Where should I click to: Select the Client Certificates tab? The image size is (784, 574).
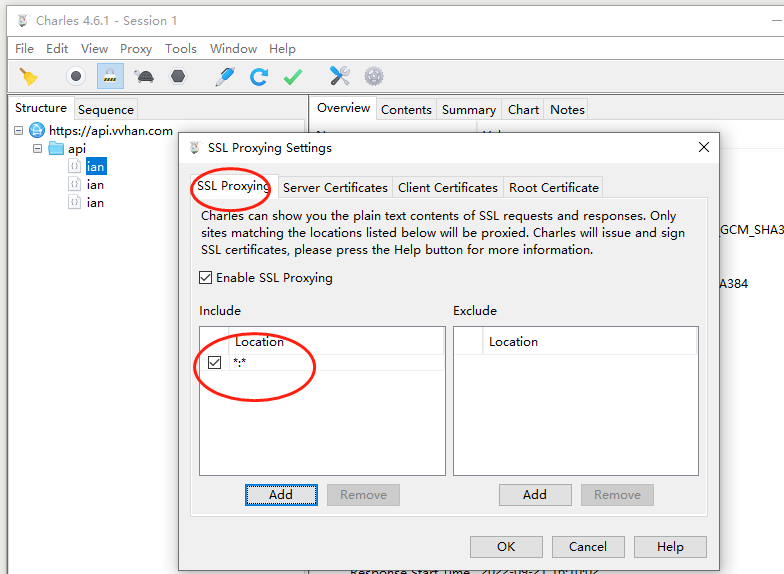pyautogui.click(x=448, y=188)
